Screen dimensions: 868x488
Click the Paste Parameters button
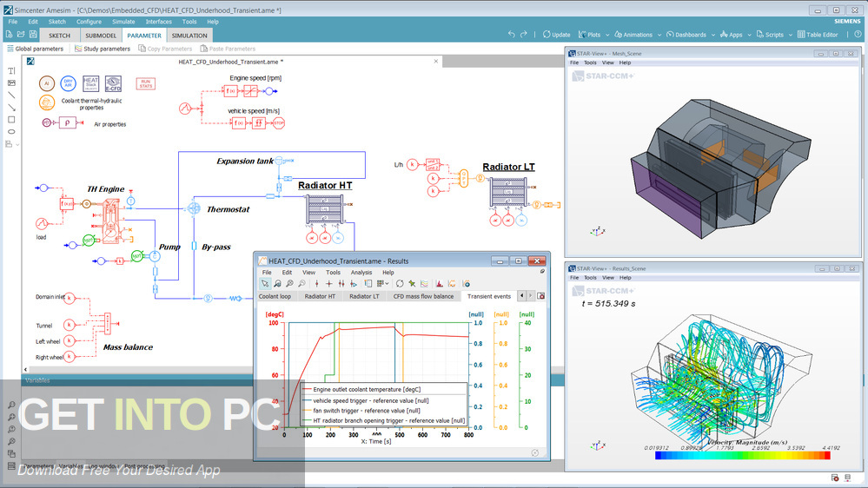[228, 49]
